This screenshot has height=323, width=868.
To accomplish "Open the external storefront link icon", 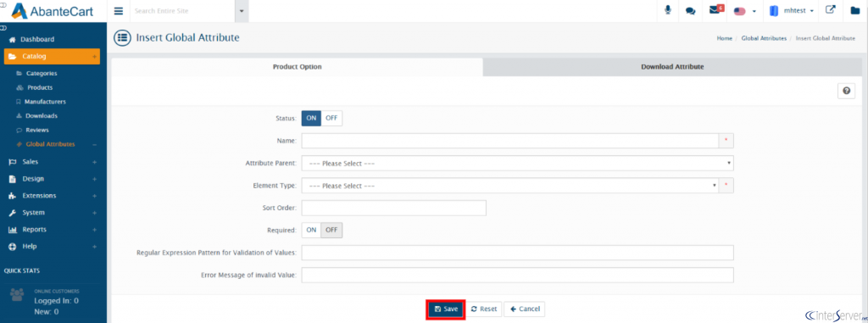I will click(831, 10).
